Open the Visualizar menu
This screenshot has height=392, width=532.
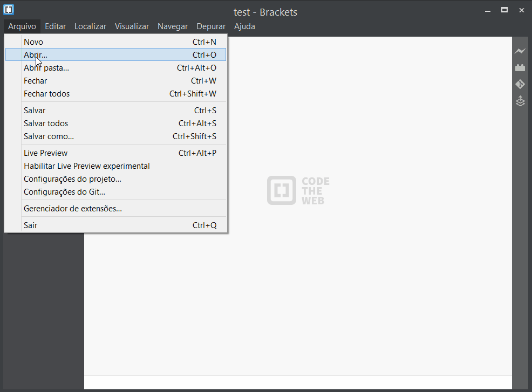132,26
